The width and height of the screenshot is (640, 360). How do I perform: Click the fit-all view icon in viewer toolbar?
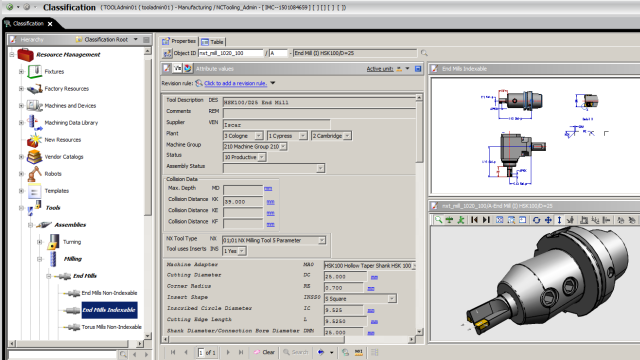499,220
